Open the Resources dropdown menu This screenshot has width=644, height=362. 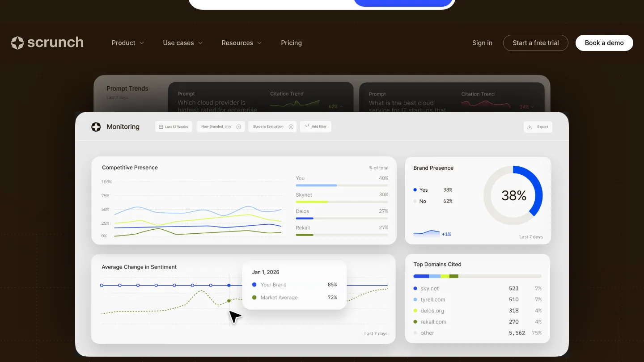tap(242, 43)
